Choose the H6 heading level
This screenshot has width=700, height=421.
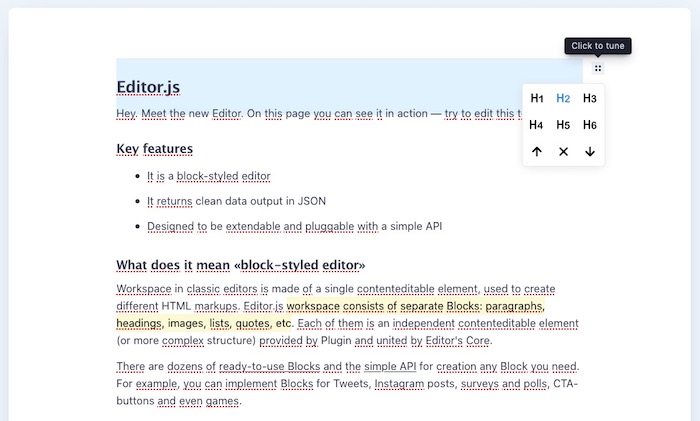tap(589, 125)
